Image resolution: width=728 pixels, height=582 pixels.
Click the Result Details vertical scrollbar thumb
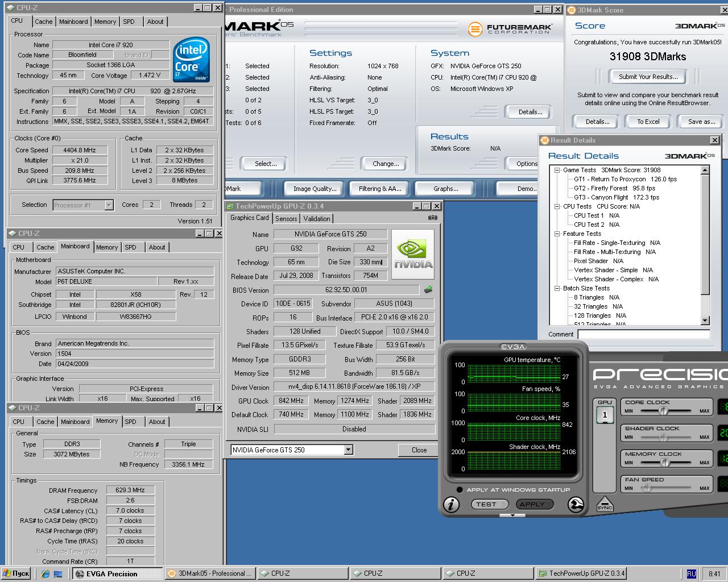[705, 235]
